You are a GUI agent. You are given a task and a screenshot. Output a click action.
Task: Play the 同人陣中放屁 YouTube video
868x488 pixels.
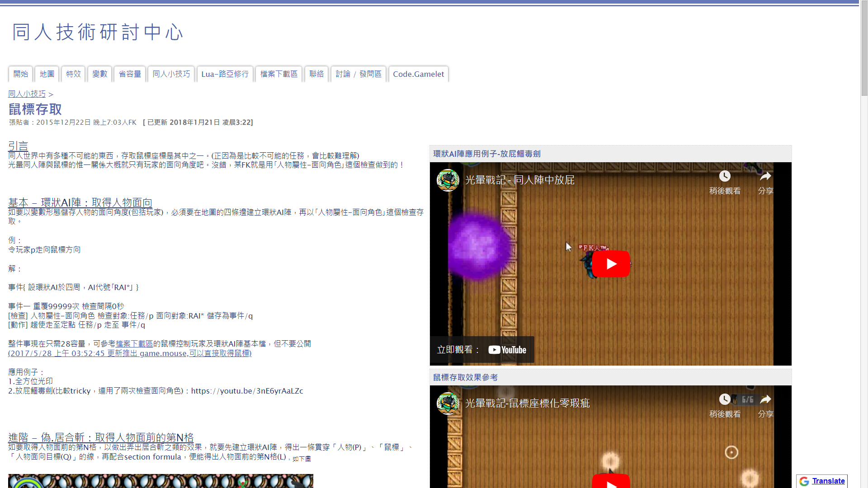(x=611, y=264)
